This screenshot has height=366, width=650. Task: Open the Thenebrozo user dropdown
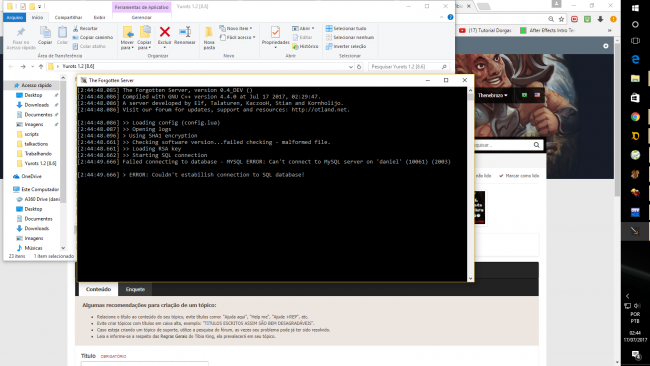(x=492, y=95)
